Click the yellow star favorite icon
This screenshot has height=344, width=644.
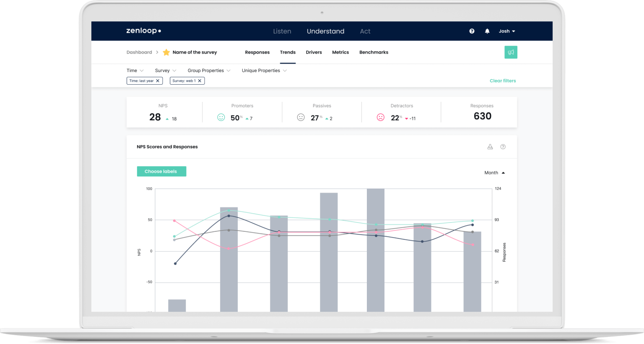166,52
